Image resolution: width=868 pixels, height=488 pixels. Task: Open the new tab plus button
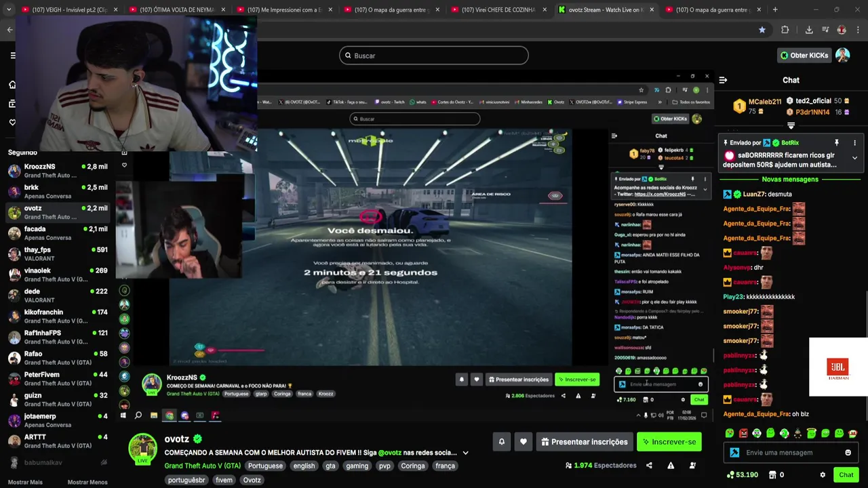(x=775, y=9)
